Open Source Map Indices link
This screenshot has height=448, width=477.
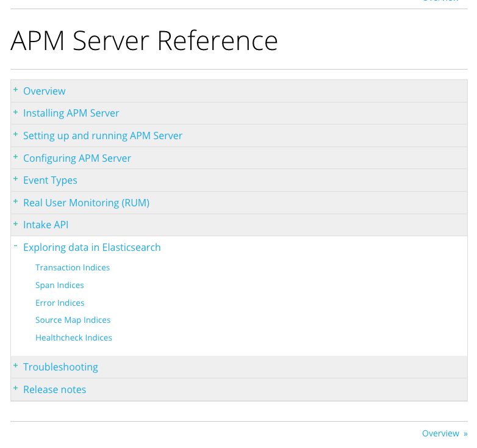pos(73,320)
